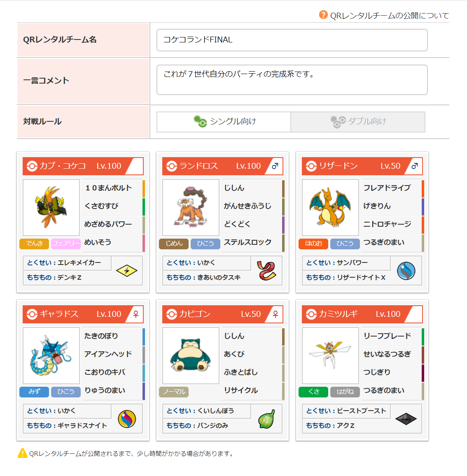Click the ability text とくせい：ビーストブースト
The image size is (467, 476).
[x=346, y=411]
